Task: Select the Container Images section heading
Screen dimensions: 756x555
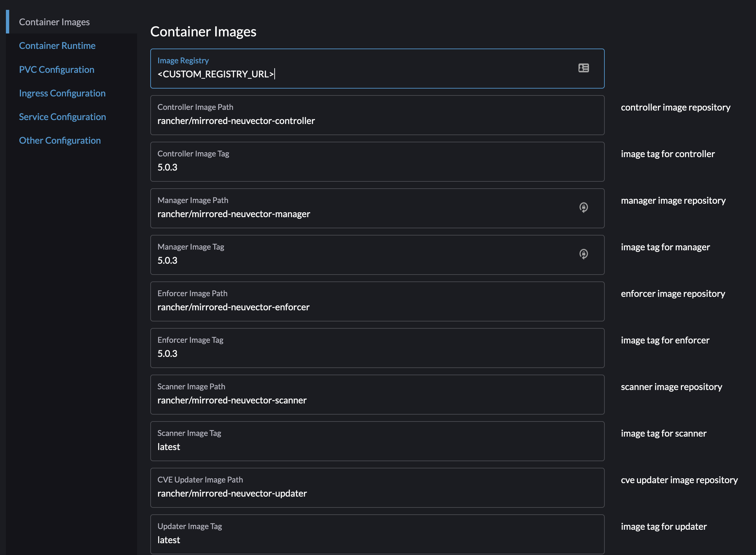Action: coord(54,22)
